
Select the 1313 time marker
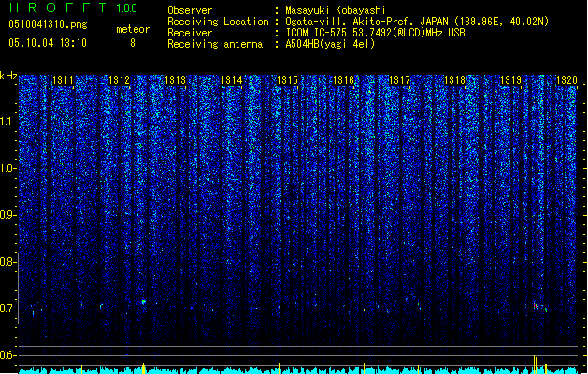175,80
